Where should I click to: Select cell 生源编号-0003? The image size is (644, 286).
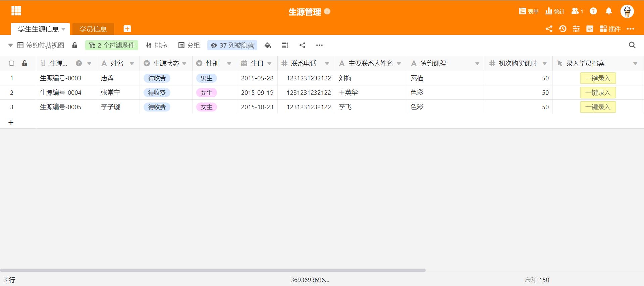[x=66, y=78]
